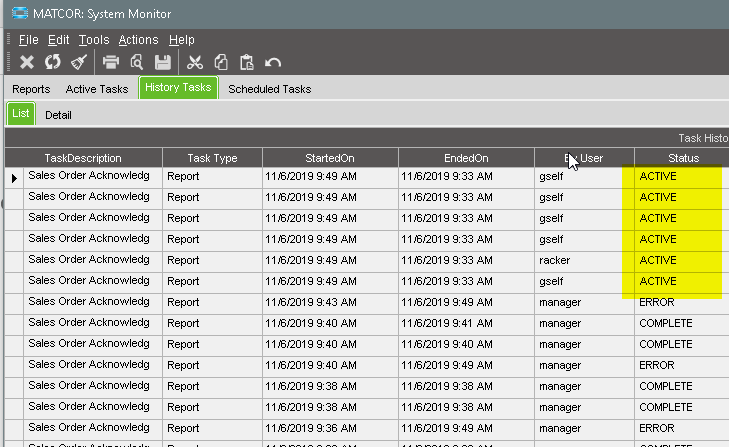Open the Help menu
Screen dimensions: 729x447
(181, 40)
